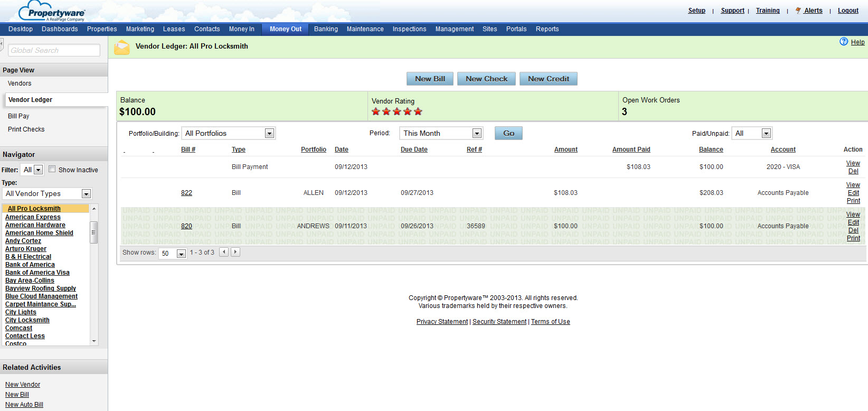Open the Dashboards menu
The height and width of the screenshot is (411, 868).
click(60, 29)
